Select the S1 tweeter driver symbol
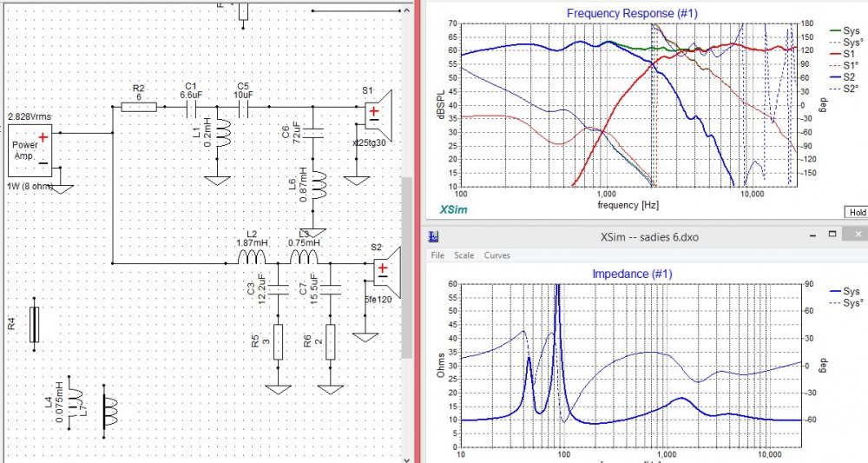The height and width of the screenshot is (463, 868). (x=378, y=111)
